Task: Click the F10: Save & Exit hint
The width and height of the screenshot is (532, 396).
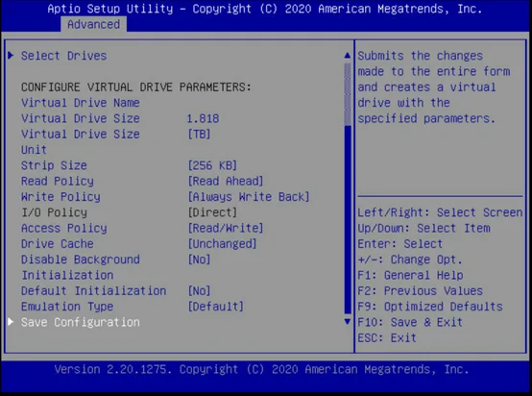Action: coord(410,322)
